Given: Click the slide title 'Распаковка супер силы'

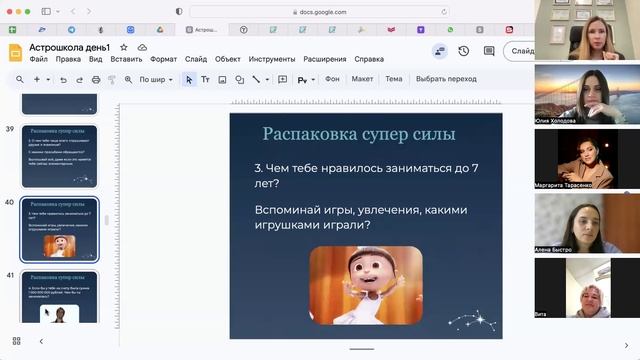Looking at the screenshot, I should (358, 134).
